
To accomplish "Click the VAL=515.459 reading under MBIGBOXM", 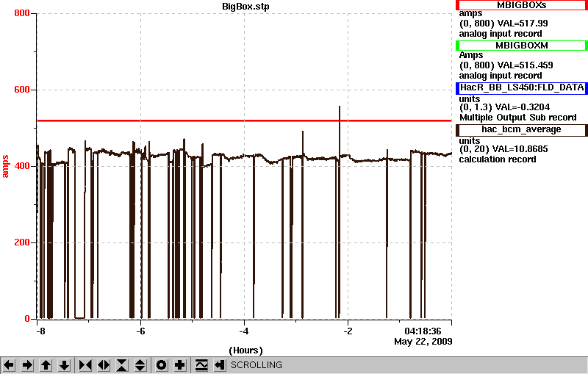I will point(525,65).
